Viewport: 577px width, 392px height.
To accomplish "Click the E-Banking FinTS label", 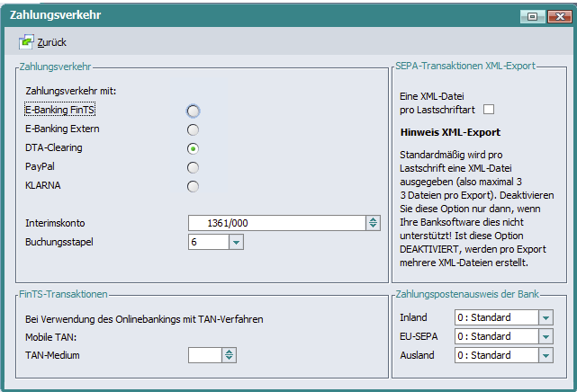I will click(x=61, y=110).
